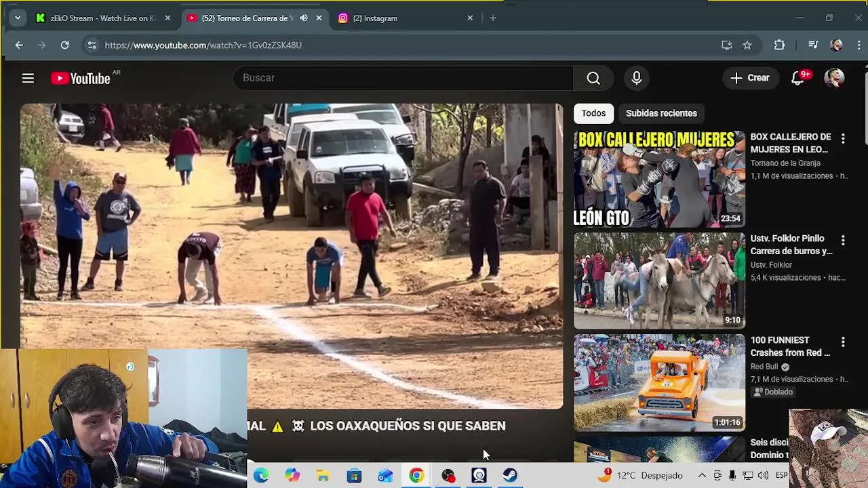Mute the YouTube tab via speaker icon
The width and height of the screenshot is (868, 488).
tap(303, 18)
